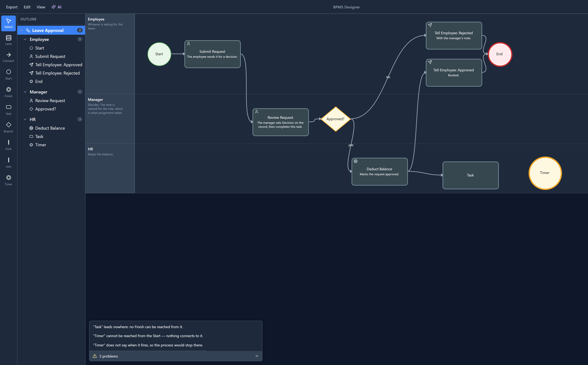Activate the Select tool
Viewport: 588px width, 365px height.
click(x=9, y=23)
